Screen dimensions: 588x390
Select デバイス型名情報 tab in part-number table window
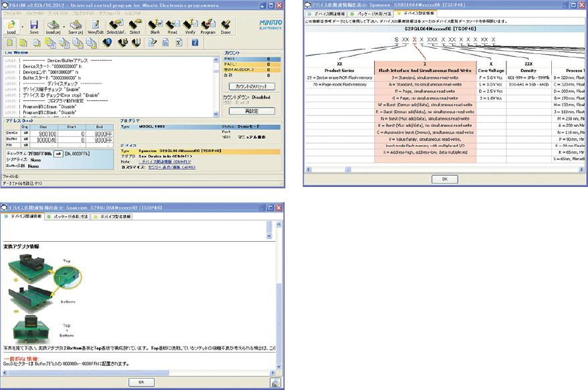[416, 13]
